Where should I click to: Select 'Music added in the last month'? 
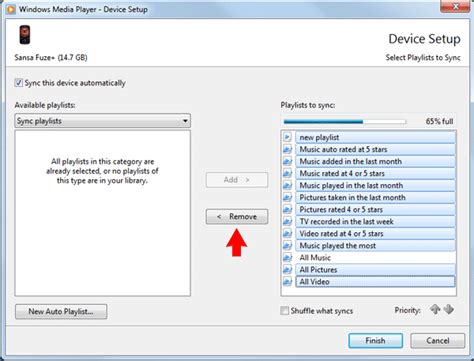coord(375,161)
